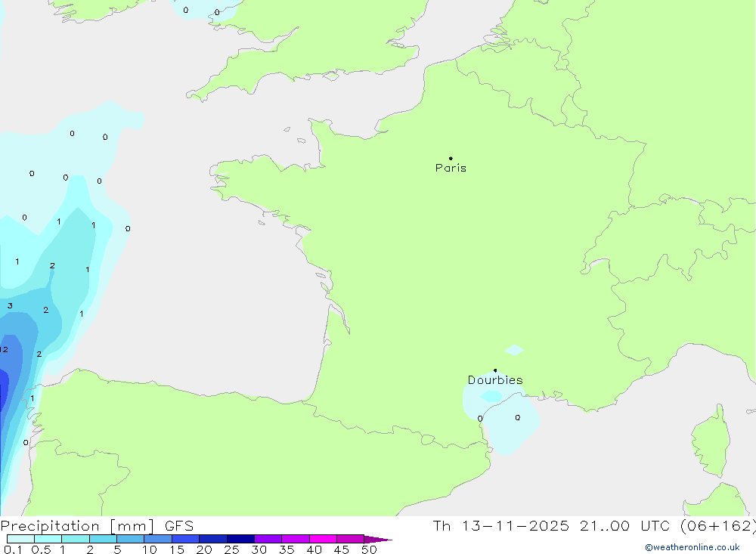Click the '35' legend scale value
The image size is (756, 554).
click(x=287, y=549)
